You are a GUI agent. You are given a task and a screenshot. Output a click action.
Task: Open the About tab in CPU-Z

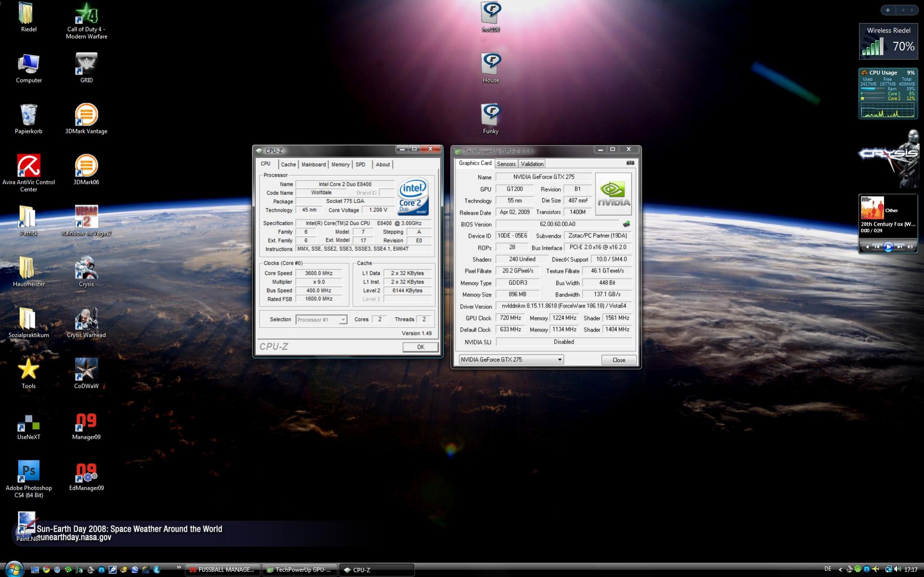[x=383, y=165]
